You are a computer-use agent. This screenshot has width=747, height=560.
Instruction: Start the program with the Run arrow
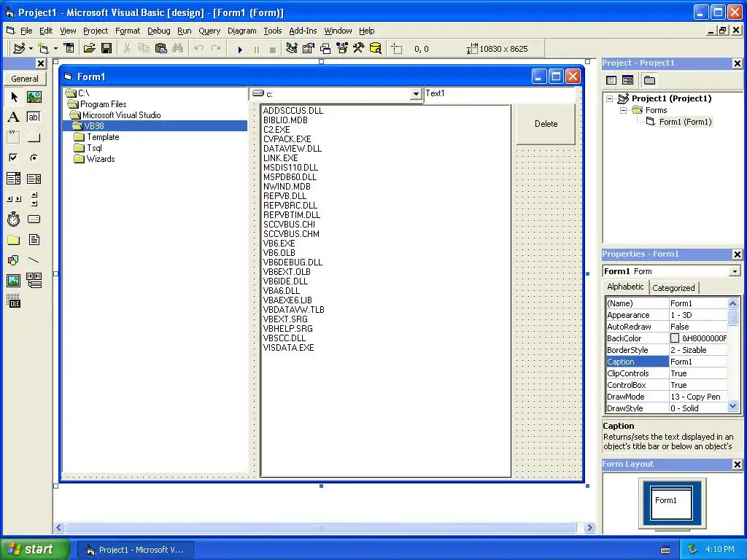pos(240,49)
